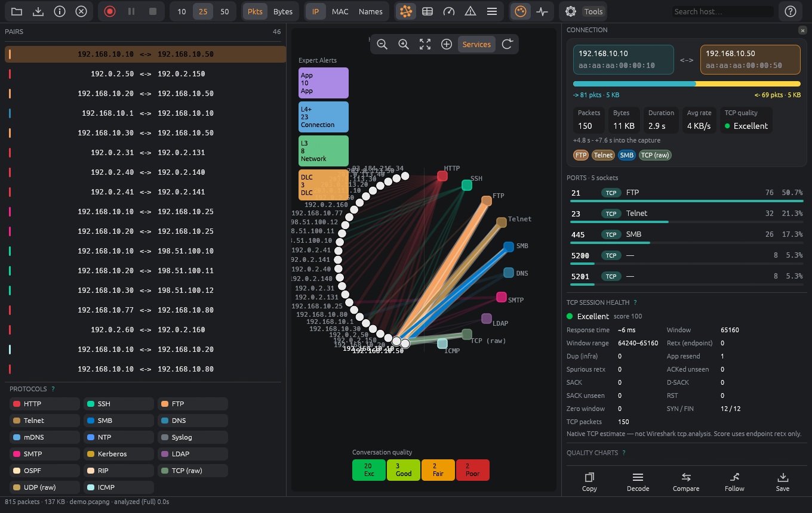The height and width of the screenshot is (513, 812).
Task: Open the Tools menu
Action: [x=593, y=11]
